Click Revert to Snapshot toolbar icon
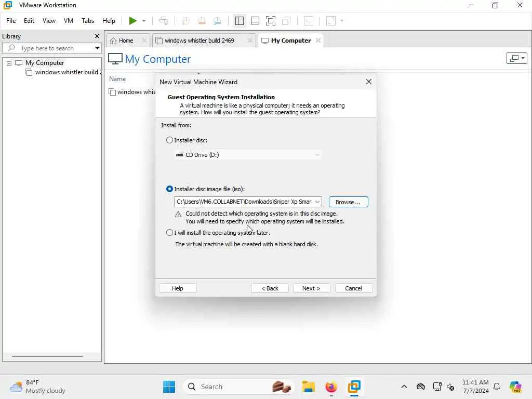This screenshot has height=399, width=532. [x=202, y=21]
